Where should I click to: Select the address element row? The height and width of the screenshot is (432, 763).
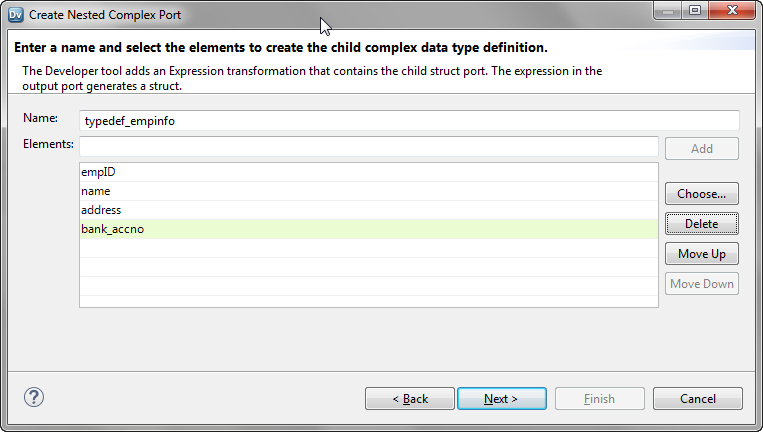368,210
